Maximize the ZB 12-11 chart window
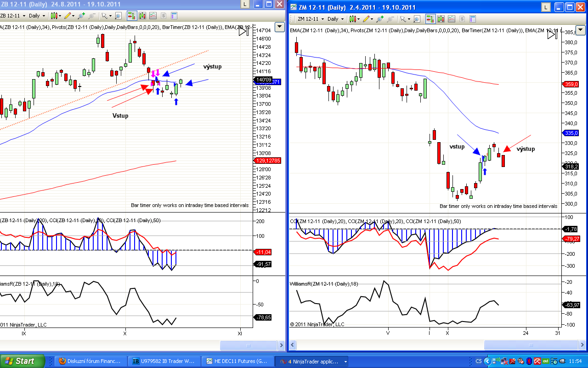The width and height of the screenshot is (588, 368). 270,4
